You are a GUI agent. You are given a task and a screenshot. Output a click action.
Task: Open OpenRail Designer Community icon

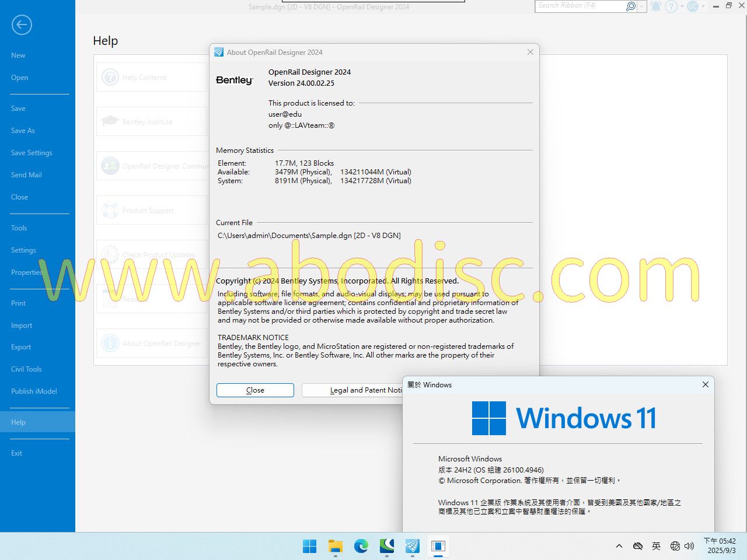click(110, 166)
